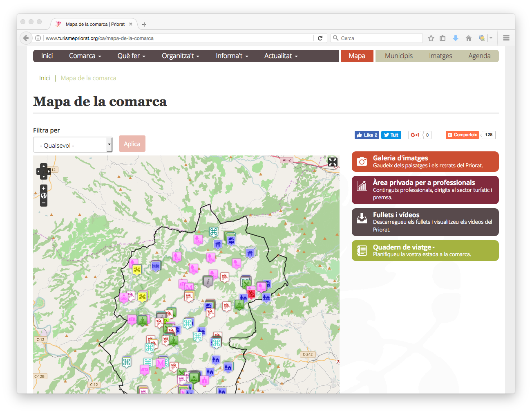Click the Facebook Like button
Screen dimensions: 532x414
[367, 135]
